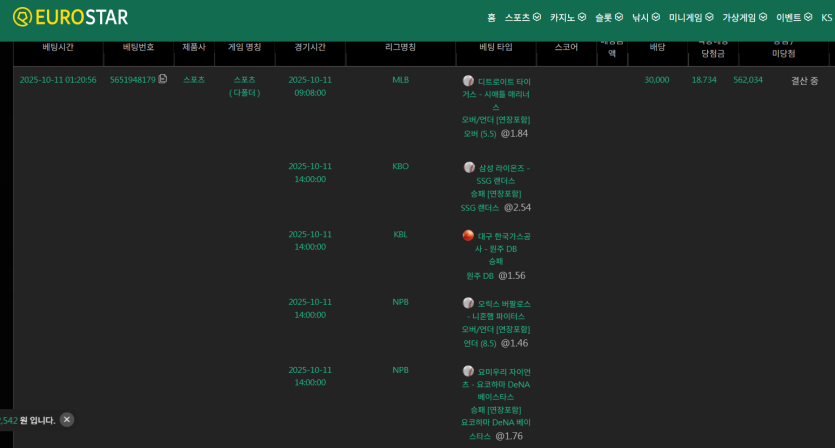
Task: Click 스포츠 in the 제품사 column
Action: 194,79
